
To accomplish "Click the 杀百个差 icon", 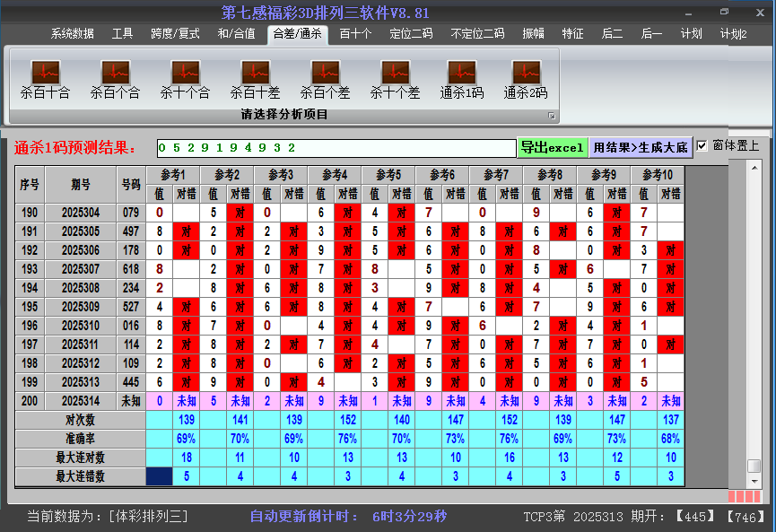I will pos(325,73).
